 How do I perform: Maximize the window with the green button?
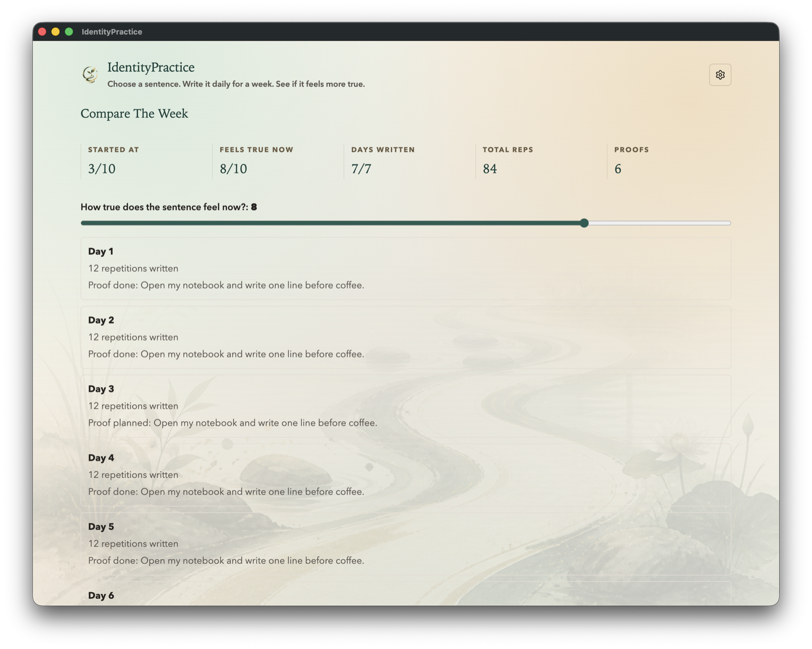(x=69, y=31)
